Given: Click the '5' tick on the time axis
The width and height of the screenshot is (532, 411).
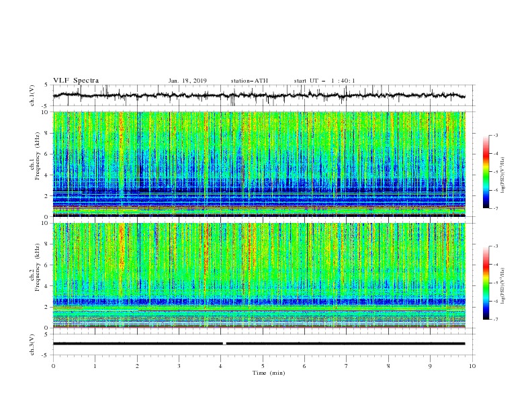Looking at the screenshot, I should coord(263,366).
